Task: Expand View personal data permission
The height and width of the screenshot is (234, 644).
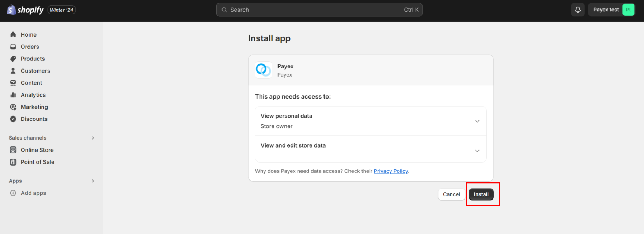Action: (x=371, y=121)
